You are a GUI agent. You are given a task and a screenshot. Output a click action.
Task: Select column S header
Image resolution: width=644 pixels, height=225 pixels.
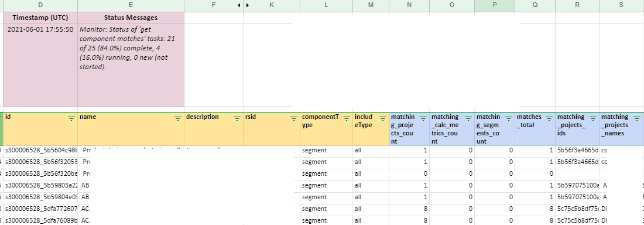point(621,5)
